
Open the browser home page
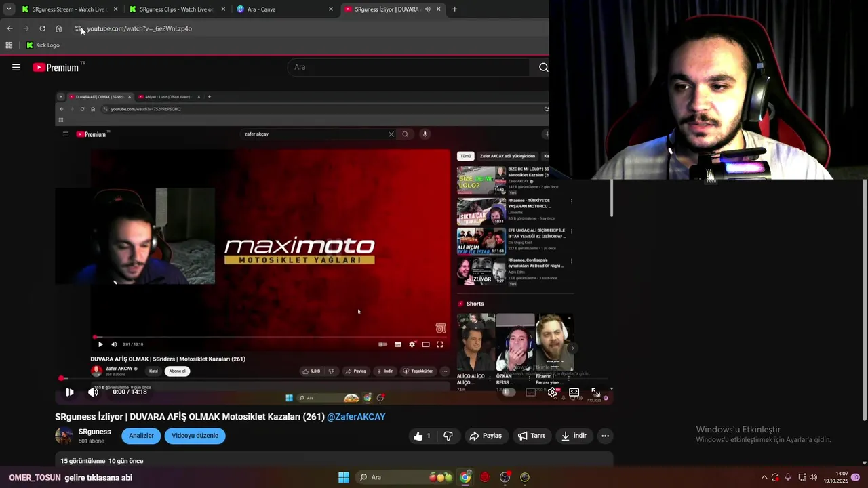[x=58, y=28]
